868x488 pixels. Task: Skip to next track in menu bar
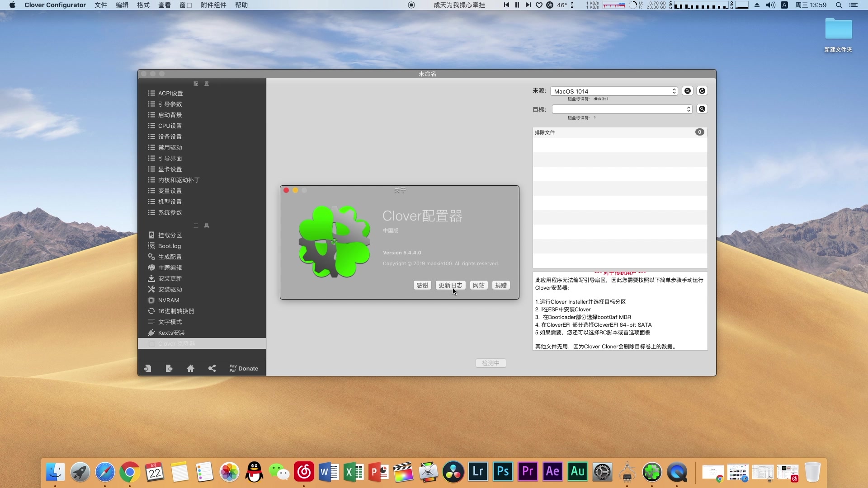tap(528, 5)
